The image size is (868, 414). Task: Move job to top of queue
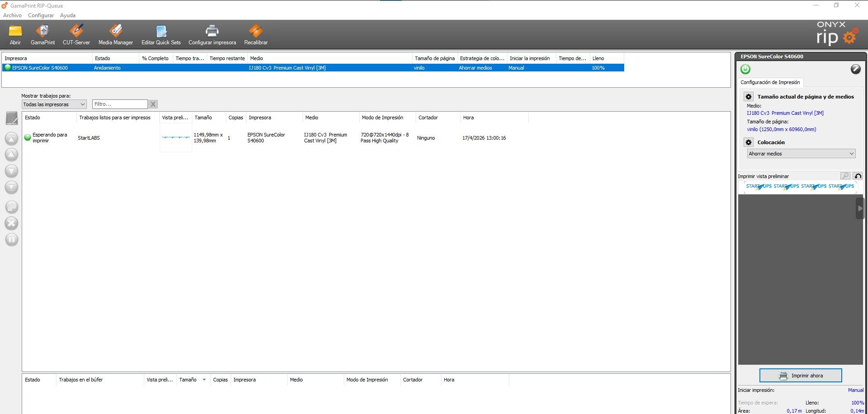click(12, 138)
